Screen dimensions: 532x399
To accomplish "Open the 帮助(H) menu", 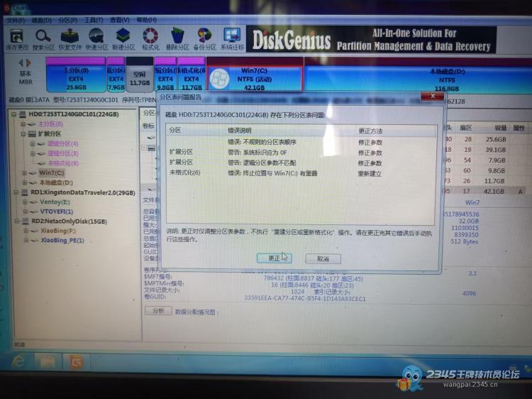I will (147, 20).
